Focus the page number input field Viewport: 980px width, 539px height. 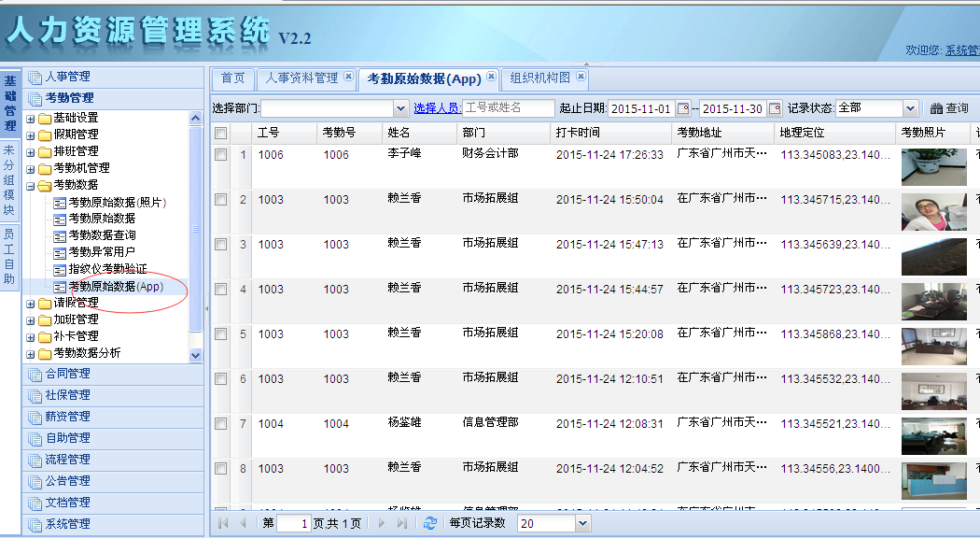tap(294, 523)
